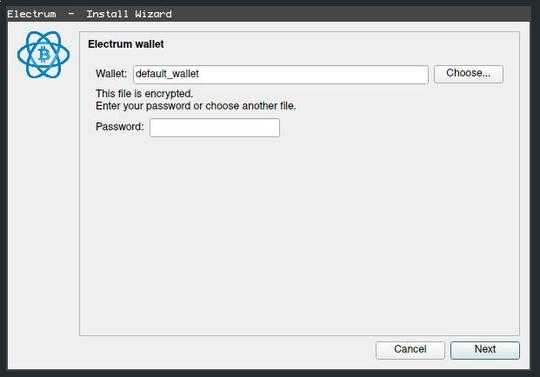Click empty area of the wizard panel
Image resolution: width=540 pixels, height=377 pixels.
[x=299, y=234]
